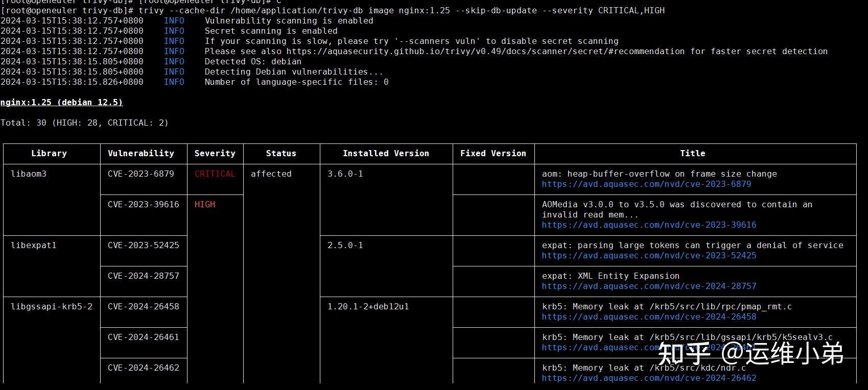Visit the cve-2024-26462 advisory URL
The width and height of the screenshot is (868, 390).
coord(649,378)
